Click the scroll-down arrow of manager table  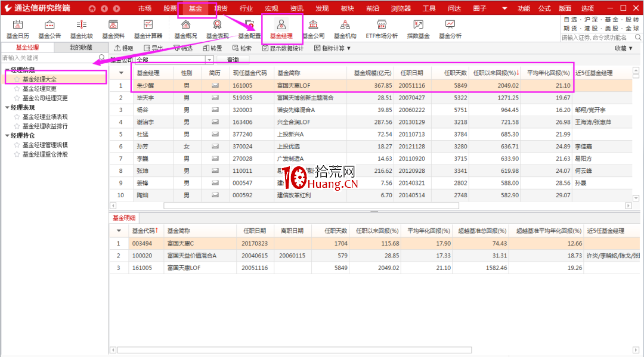pos(636,198)
